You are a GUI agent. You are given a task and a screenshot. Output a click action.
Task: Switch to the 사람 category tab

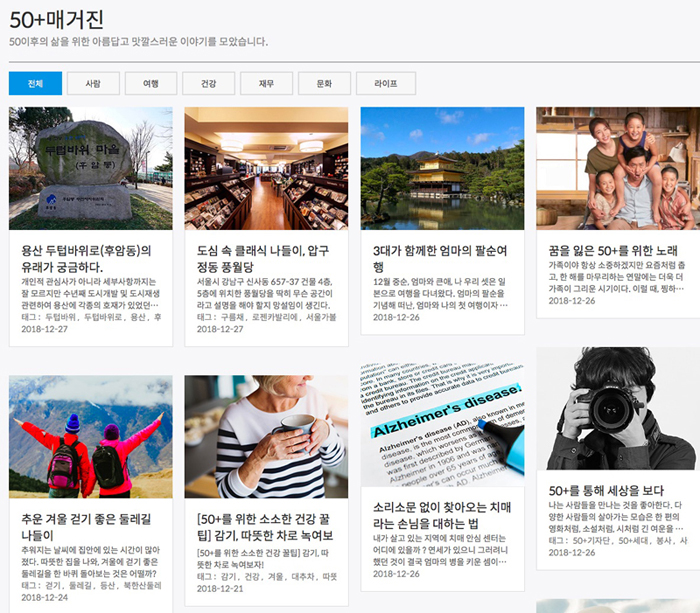(93, 83)
